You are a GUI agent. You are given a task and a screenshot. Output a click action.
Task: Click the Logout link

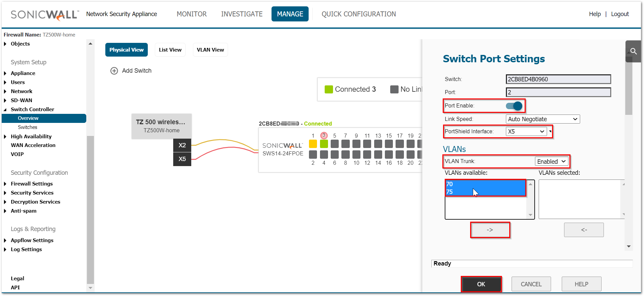coord(620,14)
